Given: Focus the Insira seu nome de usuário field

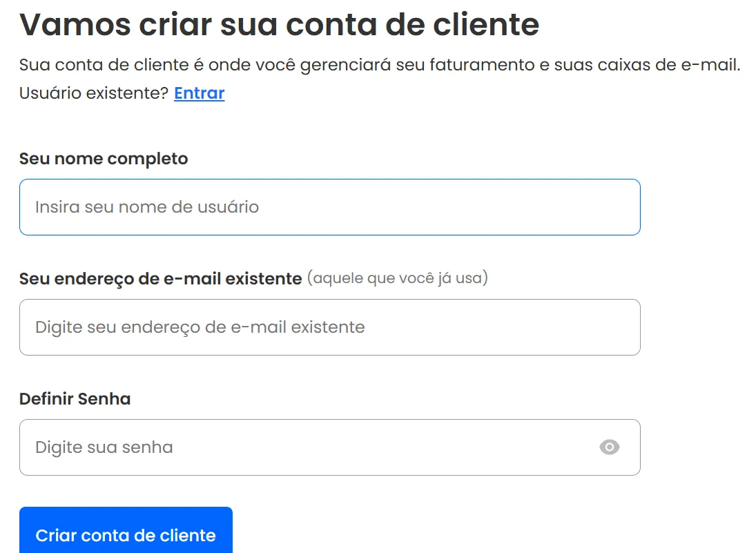Looking at the screenshot, I should click(329, 206).
